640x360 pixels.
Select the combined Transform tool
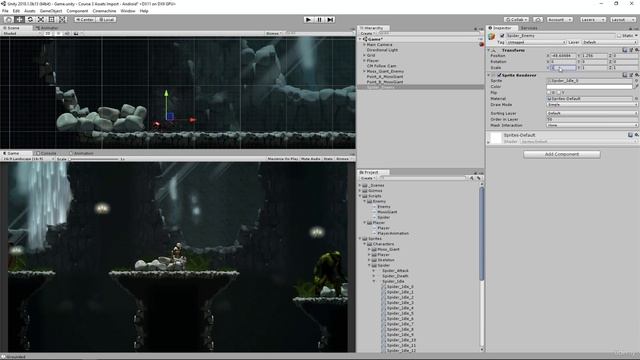[x=62, y=20]
